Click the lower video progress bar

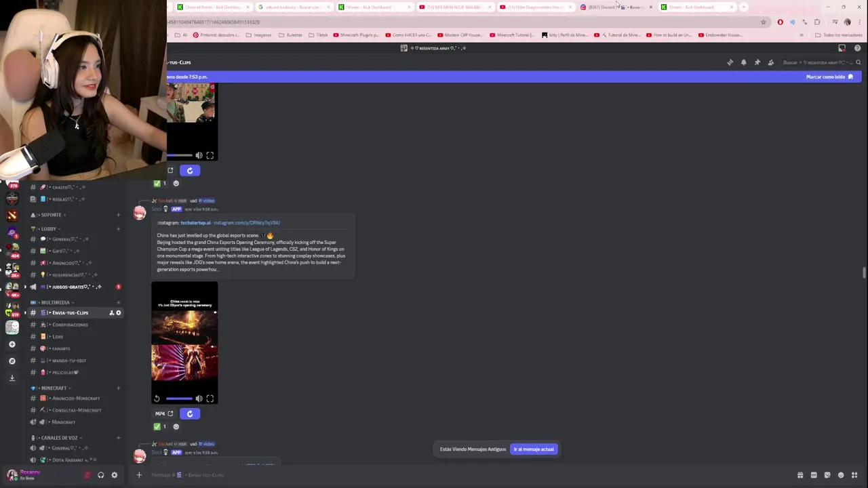[179, 399]
